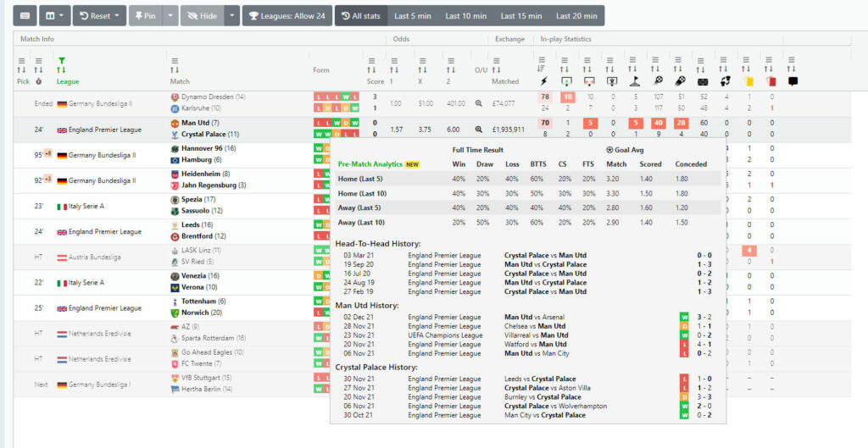Click the red card column icon
Image resolution: width=868 pixels, height=448 pixels.
point(771,81)
